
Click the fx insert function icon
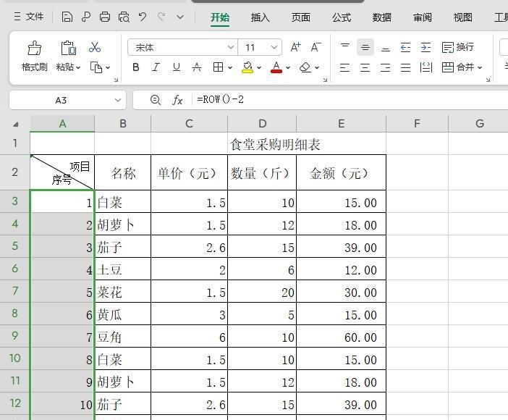pyautogui.click(x=177, y=100)
